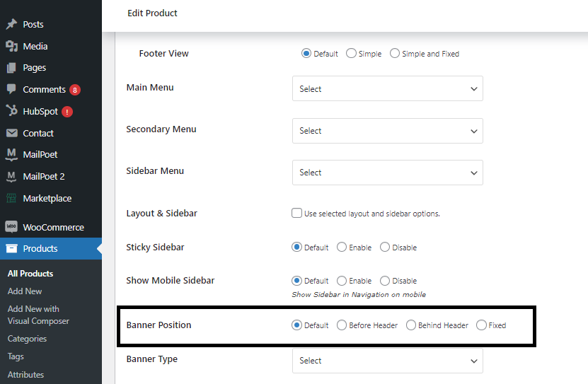
Task: Select Banner Position Default radio
Action: tap(296, 325)
